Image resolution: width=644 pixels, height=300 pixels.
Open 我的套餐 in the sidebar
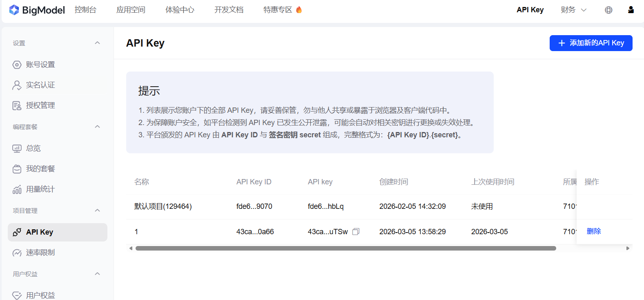point(40,169)
